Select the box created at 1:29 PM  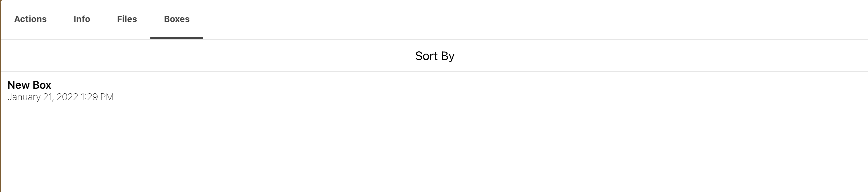coord(61,91)
